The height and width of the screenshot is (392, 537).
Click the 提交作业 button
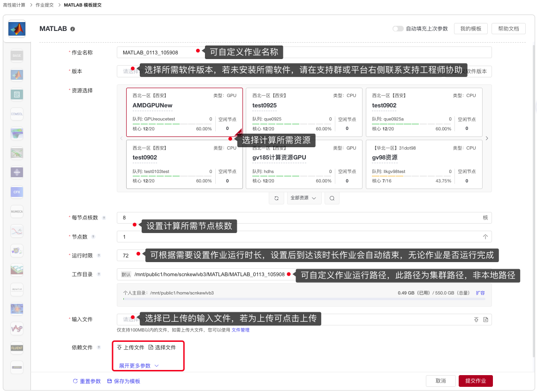[475, 381]
